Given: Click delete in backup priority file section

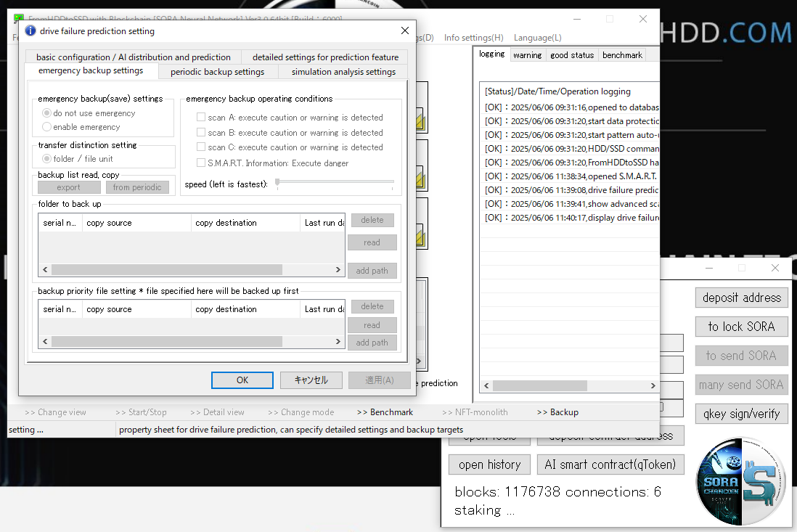Looking at the screenshot, I should click(x=372, y=306).
